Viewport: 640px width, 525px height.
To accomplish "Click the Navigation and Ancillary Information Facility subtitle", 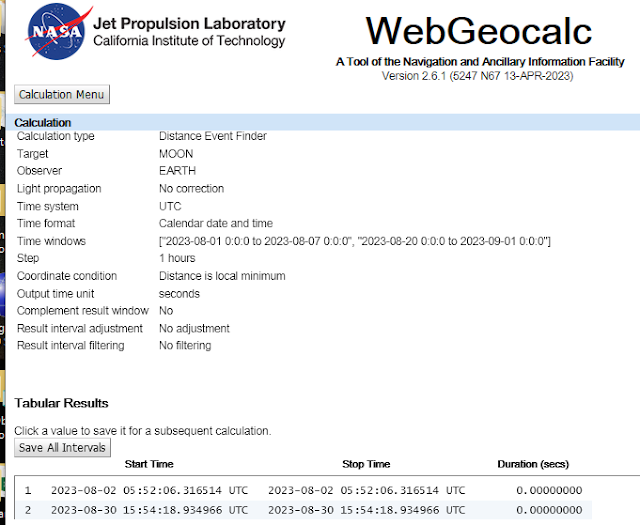I will click(480, 62).
